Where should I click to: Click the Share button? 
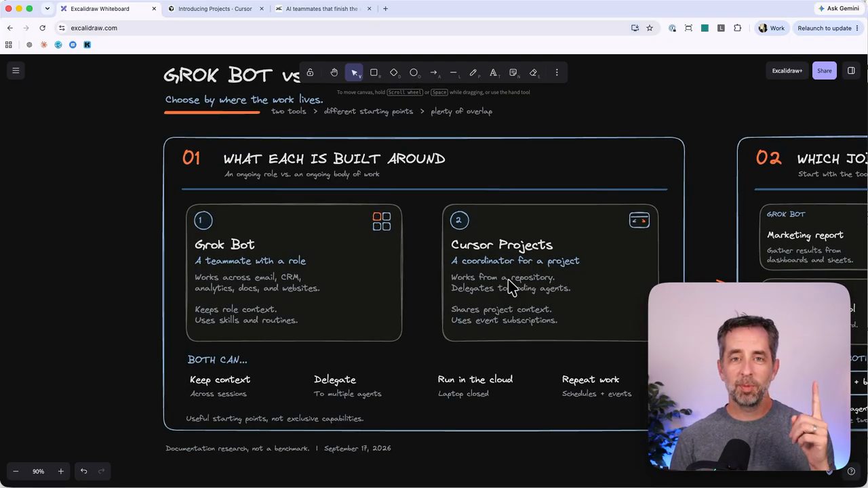pos(825,70)
